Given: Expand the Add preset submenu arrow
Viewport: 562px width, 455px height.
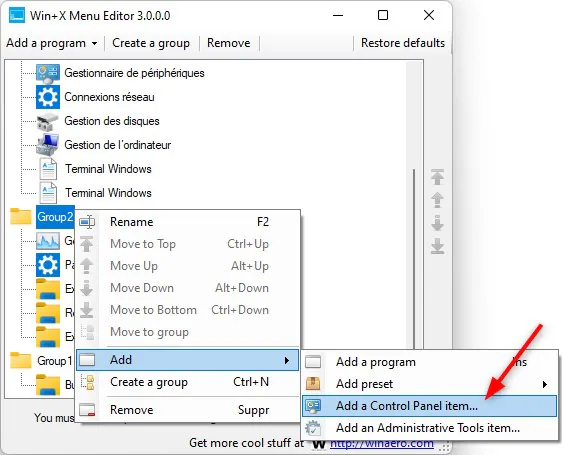Looking at the screenshot, I should 545,384.
